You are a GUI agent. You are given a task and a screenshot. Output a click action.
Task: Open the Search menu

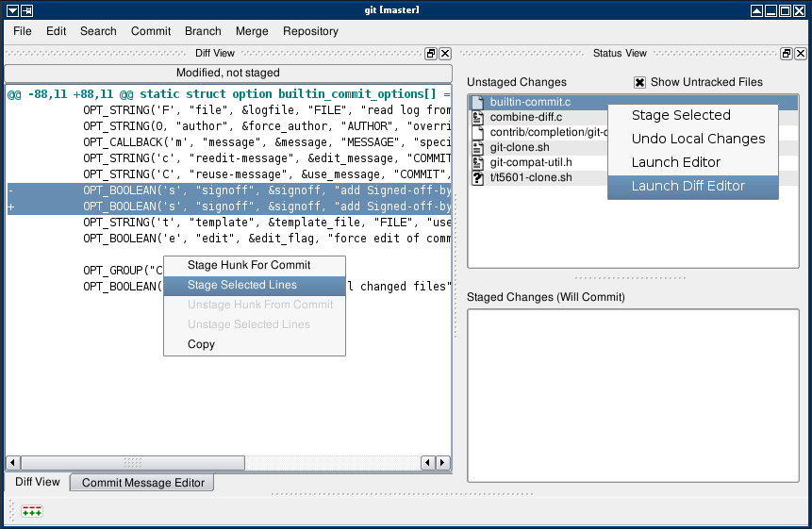click(98, 31)
